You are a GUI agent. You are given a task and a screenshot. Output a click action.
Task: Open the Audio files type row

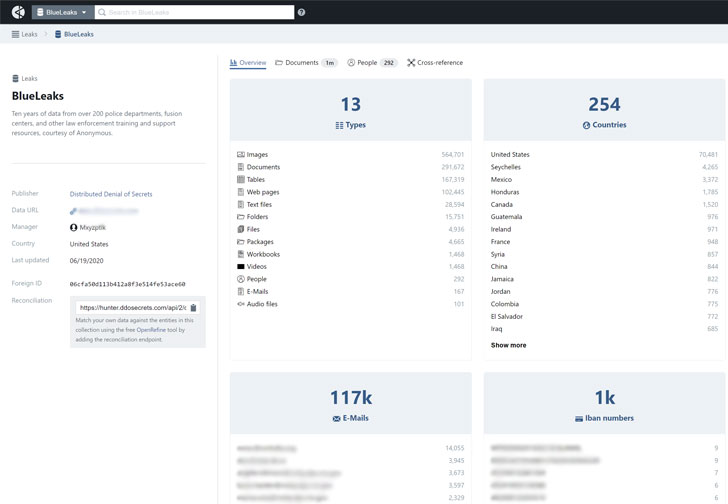262,304
